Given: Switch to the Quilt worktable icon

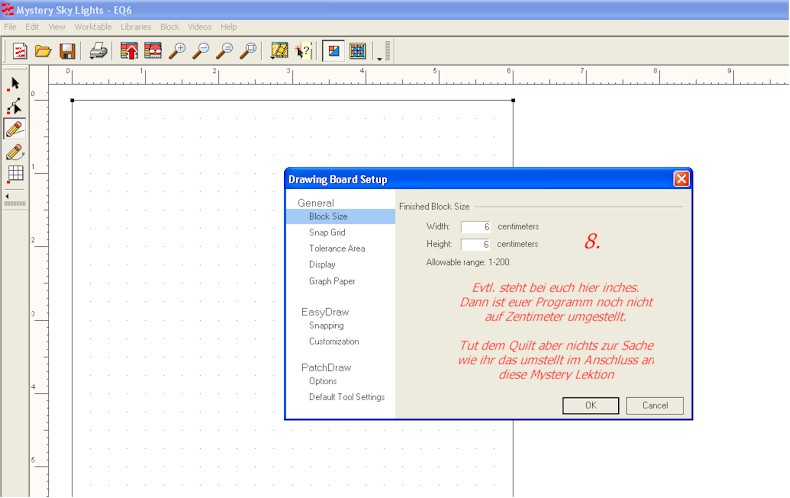Looking at the screenshot, I should [357, 51].
